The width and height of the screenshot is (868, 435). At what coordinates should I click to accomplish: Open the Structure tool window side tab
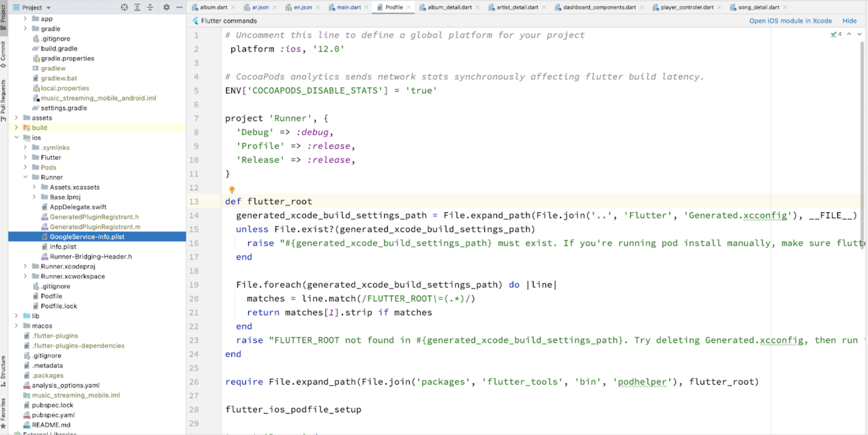(x=3, y=371)
